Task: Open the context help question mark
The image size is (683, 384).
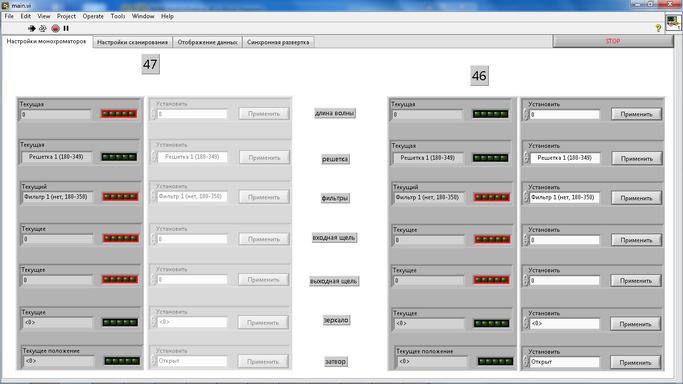Action: 658,28
